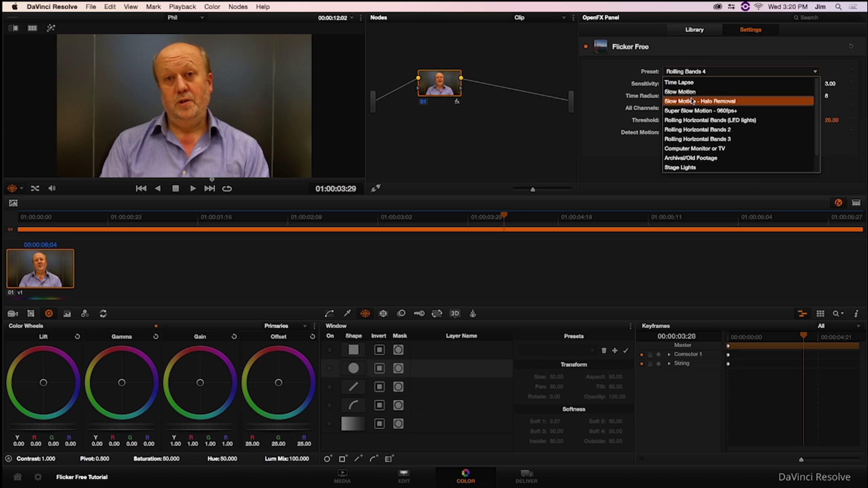This screenshot has width=868, height=488.
Task: Toggle the OpenFX panel button
Action: tap(839, 203)
